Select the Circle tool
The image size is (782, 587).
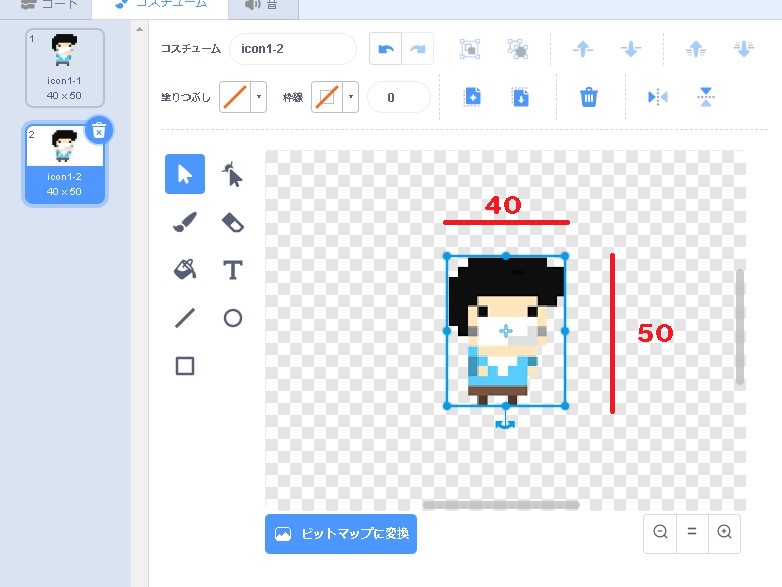point(232,318)
